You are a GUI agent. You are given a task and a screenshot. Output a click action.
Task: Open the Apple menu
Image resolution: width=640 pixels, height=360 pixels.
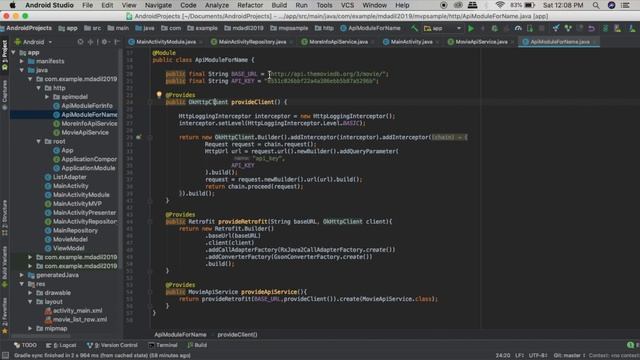pos(12,5)
